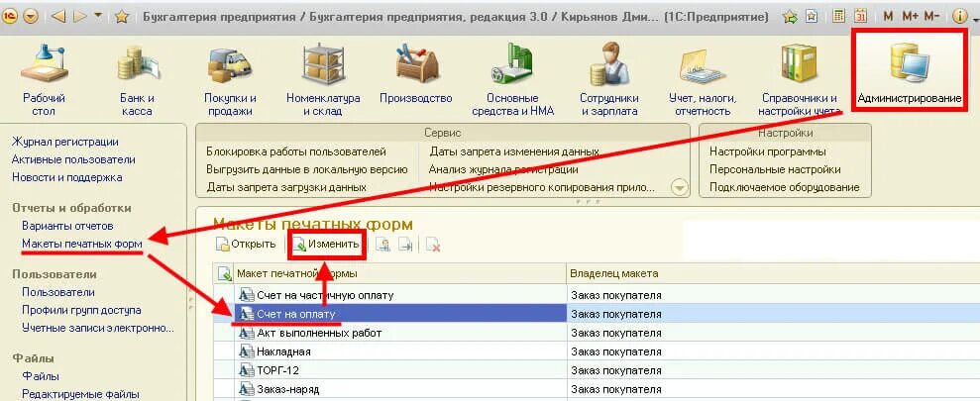
Task: Open Выгрузить данные в локальную версию
Action: pos(307,169)
